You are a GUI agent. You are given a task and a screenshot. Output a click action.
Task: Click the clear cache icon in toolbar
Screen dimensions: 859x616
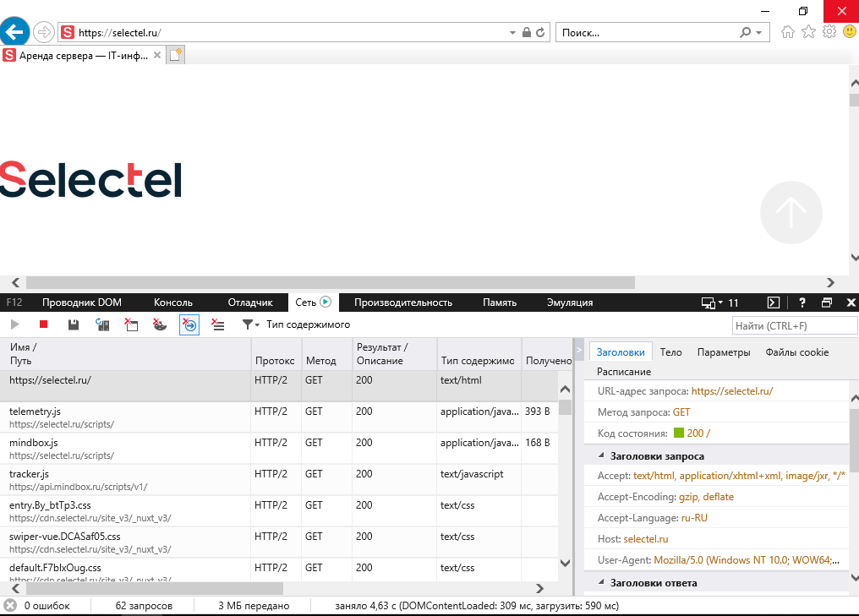(131, 324)
